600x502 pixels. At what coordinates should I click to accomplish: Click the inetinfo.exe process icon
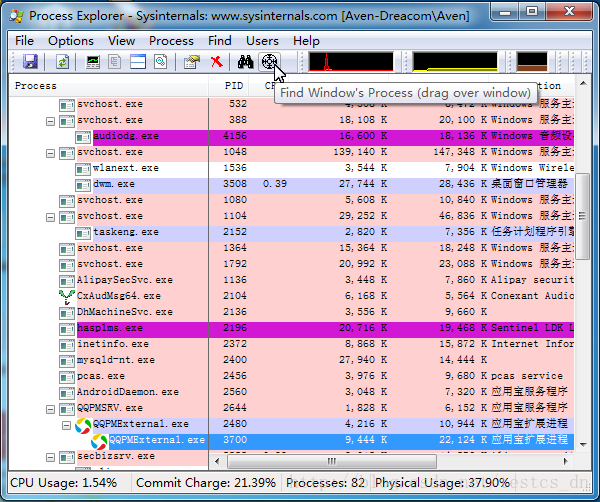[67, 346]
